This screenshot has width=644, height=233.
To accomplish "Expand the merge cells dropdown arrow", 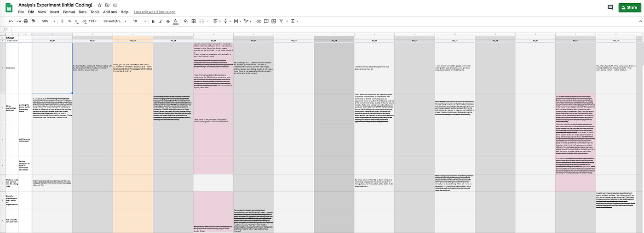I will (x=207, y=21).
